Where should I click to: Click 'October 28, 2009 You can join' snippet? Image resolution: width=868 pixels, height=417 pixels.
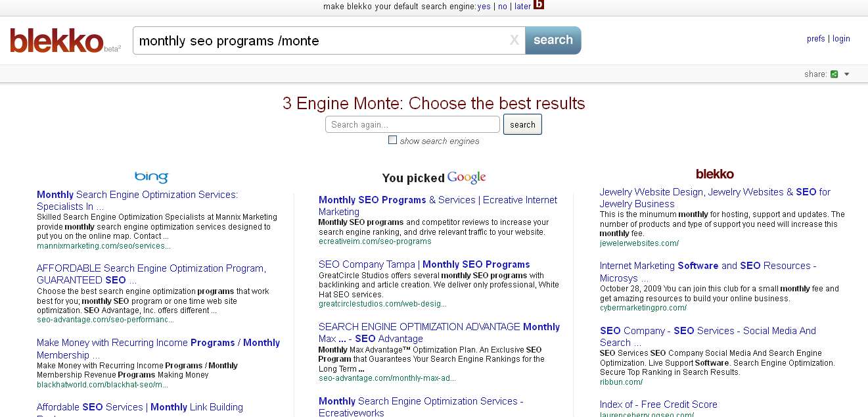tap(720, 293)
